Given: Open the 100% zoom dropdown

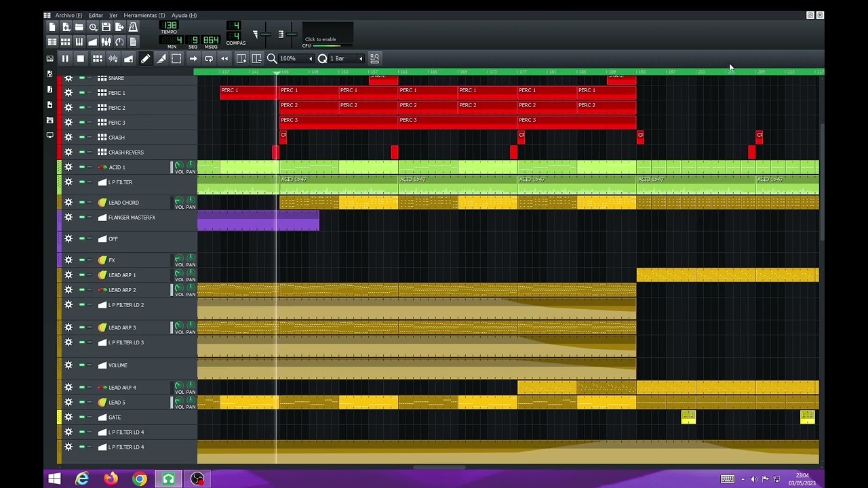Looking at the screenshot, I should click(296, 59).
